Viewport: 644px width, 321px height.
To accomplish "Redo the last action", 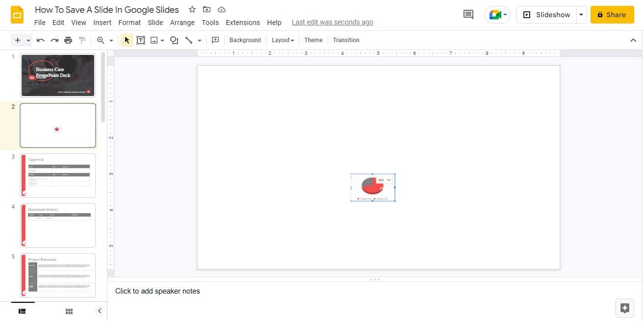I will pos(54,40).
